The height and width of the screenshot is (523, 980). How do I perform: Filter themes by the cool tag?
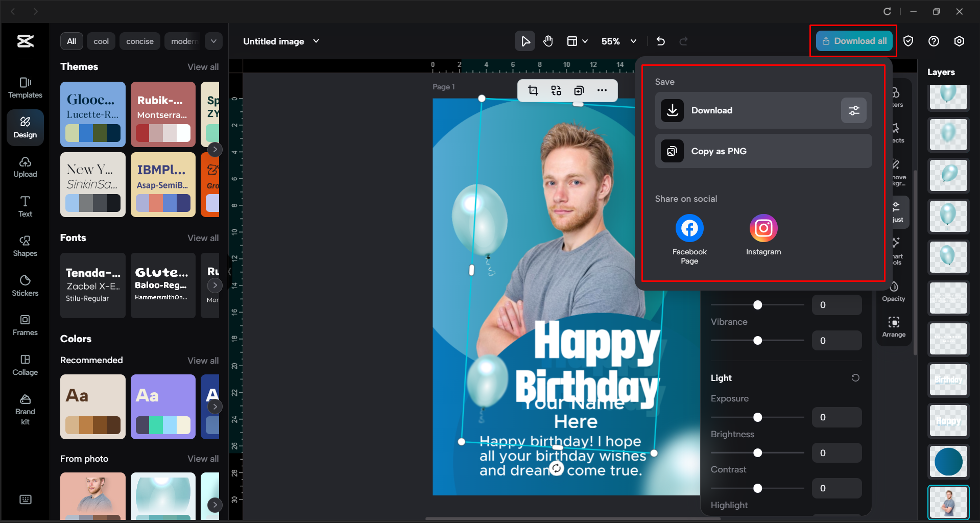point(101,41)
